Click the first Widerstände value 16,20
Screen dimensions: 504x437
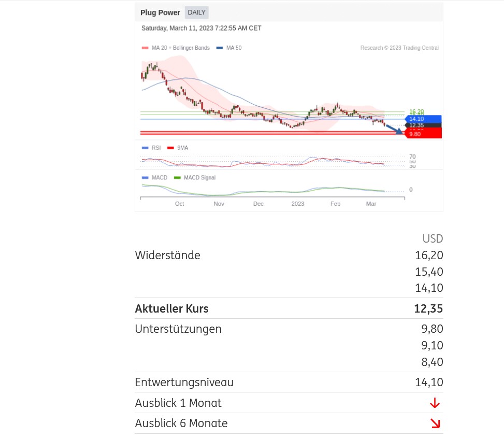[x=429, y=255]
